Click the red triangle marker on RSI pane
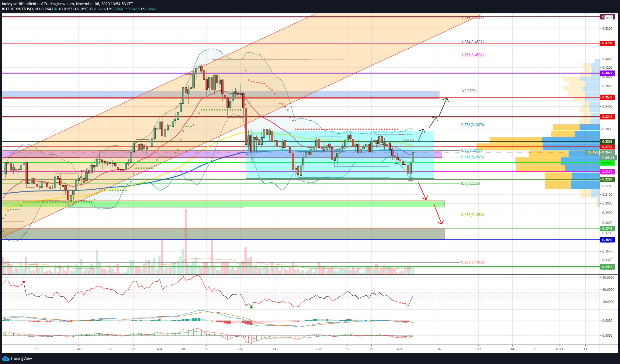 click(x=24, y=282)
